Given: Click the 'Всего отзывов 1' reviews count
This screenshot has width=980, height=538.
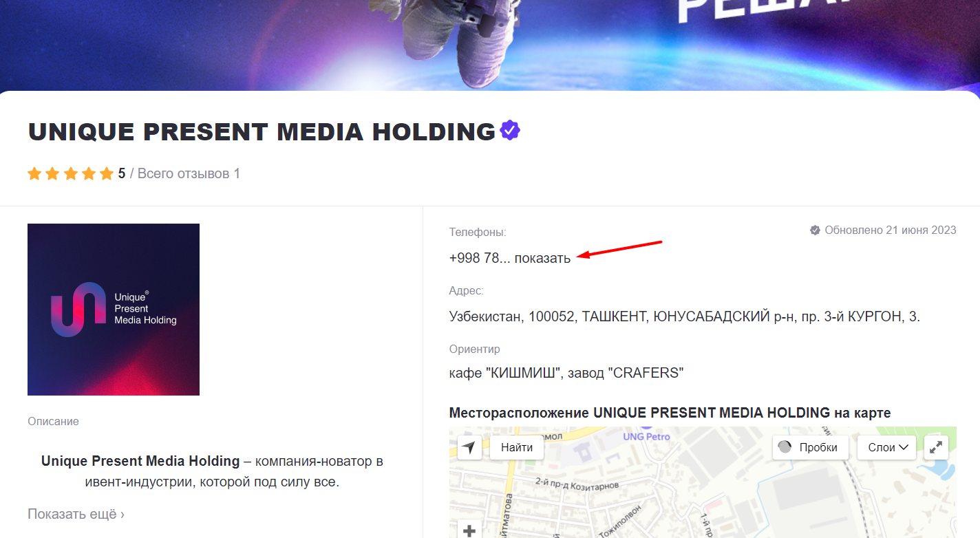Looking at the screenshot, I should [189, 173].
